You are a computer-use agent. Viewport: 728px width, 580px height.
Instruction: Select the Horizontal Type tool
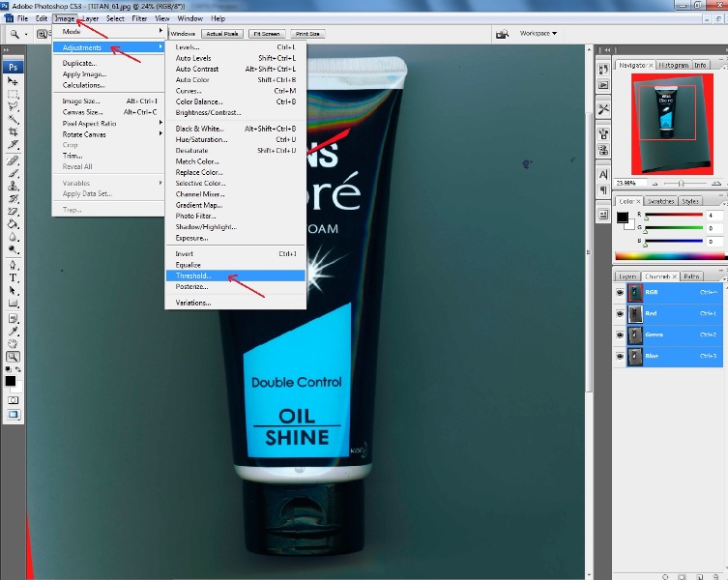(x=14, y=278)
